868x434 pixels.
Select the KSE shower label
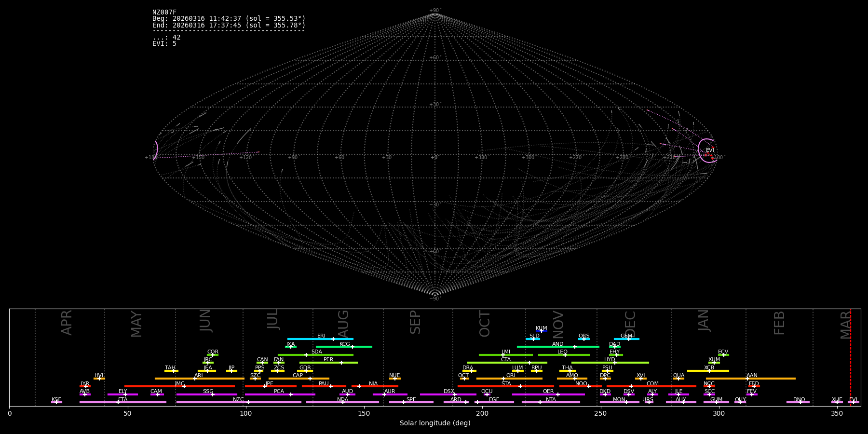click(x=56, y=400)
